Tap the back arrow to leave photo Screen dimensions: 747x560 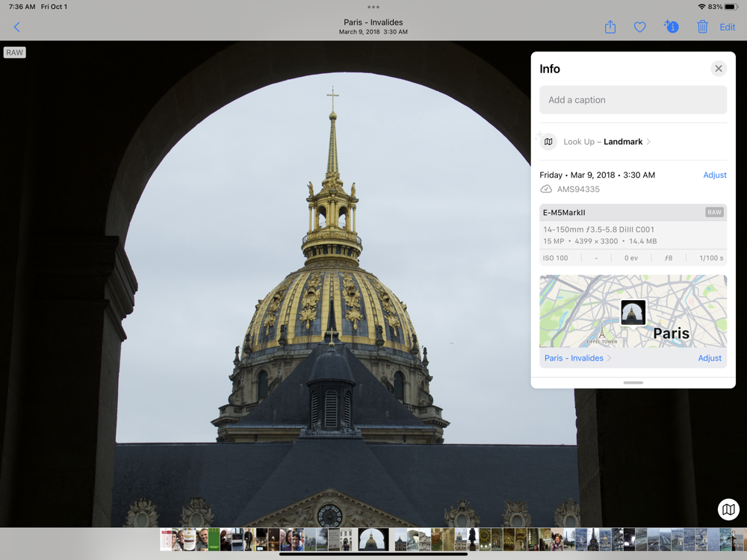[x=16, y=27]
